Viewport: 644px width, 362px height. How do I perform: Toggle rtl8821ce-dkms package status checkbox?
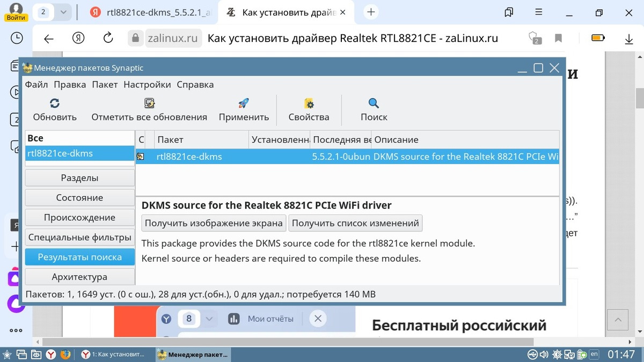tap(141, 157)
